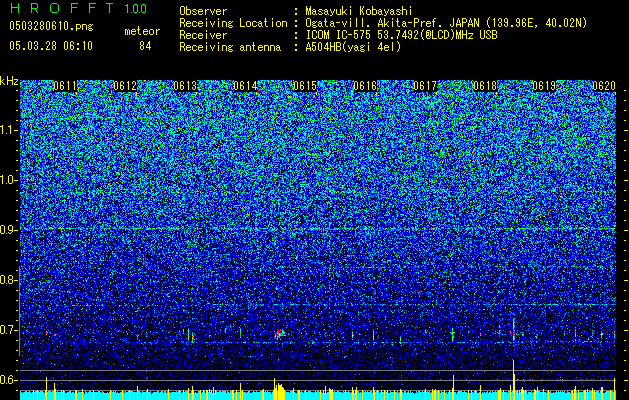The height and width of the screenshot is (400, 629).
Task: Click the HROFFT program title
Action: click(62, 8)
